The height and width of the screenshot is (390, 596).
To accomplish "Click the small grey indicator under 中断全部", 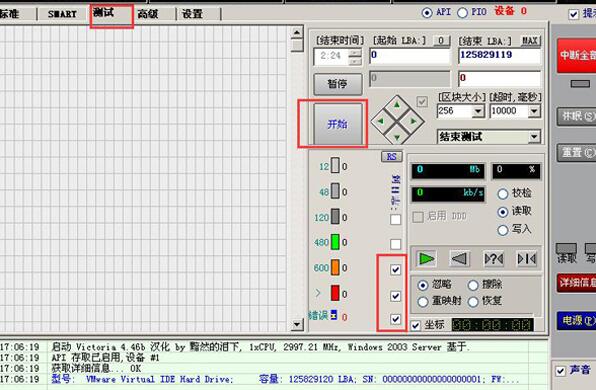I will pyautogui.click(x=580, y=84).
